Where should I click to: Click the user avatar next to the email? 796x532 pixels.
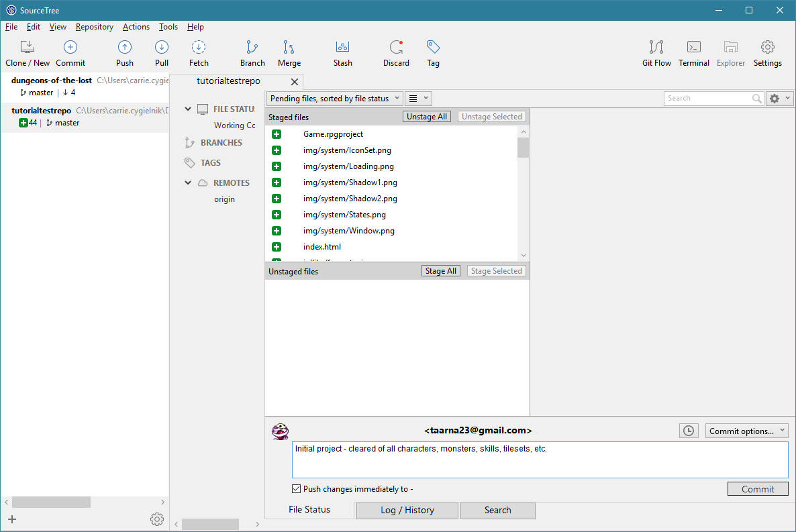coord(281,431)
